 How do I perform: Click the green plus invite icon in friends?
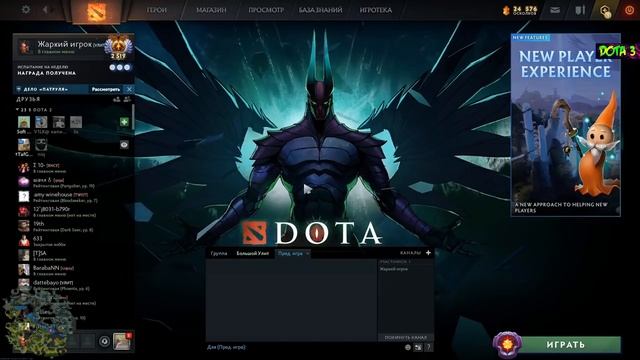coord(124,122)
